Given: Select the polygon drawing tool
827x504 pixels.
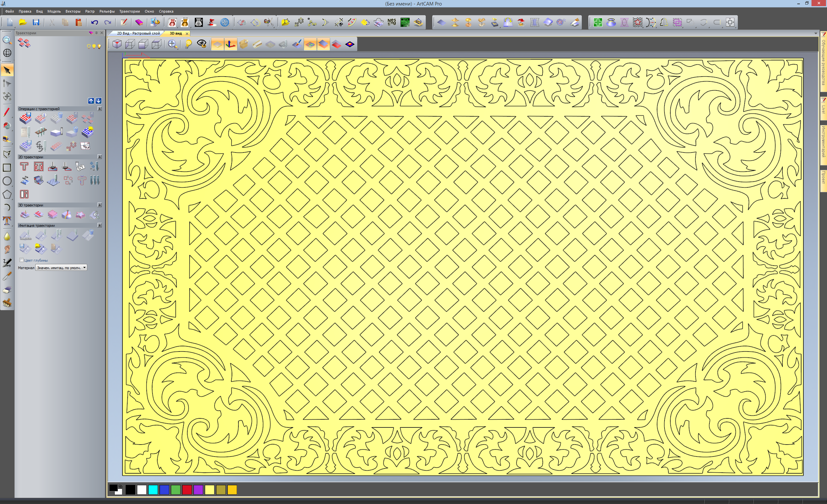Looking at the screenshot, I should (x=7, y=194).
